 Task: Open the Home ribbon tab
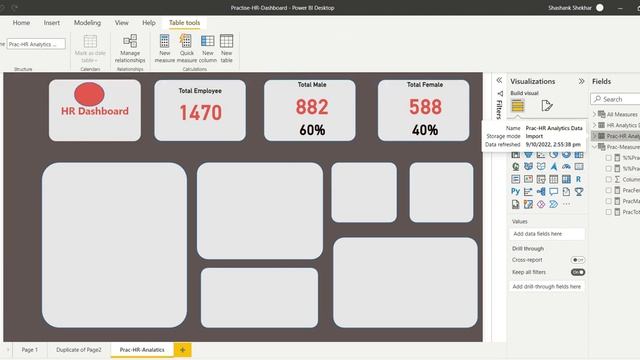(21, 23)
